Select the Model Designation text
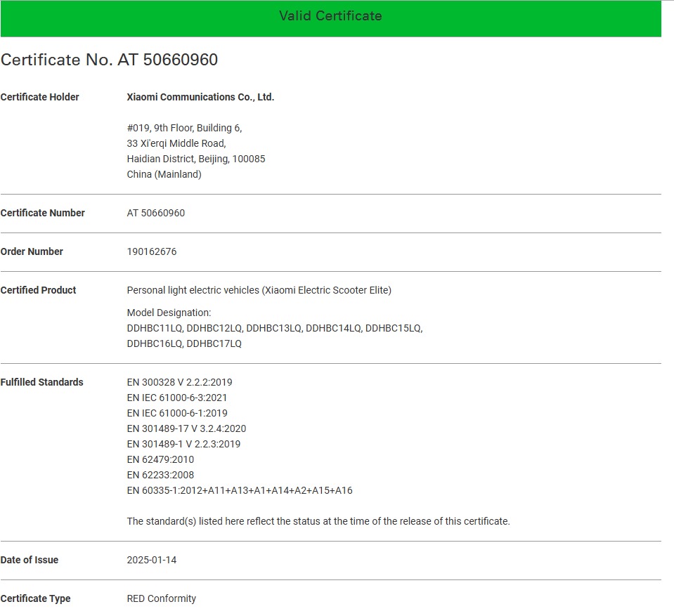The image size is (674, 616). [x=169, y=313]
